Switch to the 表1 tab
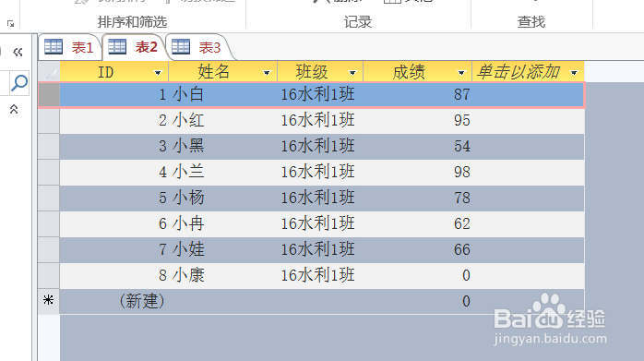This screenshot has width=644, height=361. pos(70,47)
